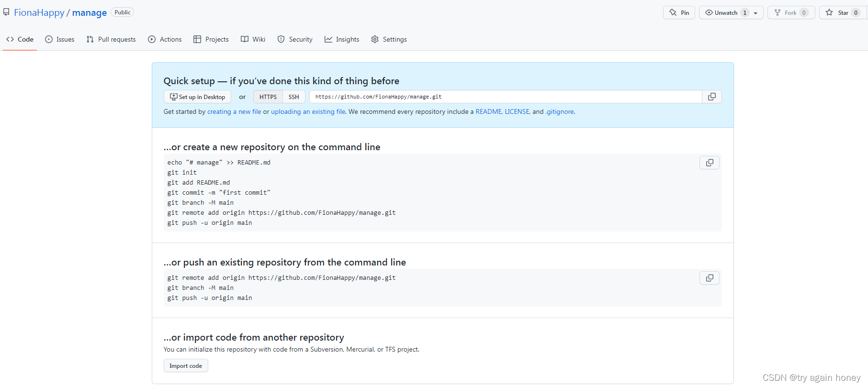Click the repository clone URL field
Screen dimensions: 868x387
pyautogui.click(x=506, y=97)
